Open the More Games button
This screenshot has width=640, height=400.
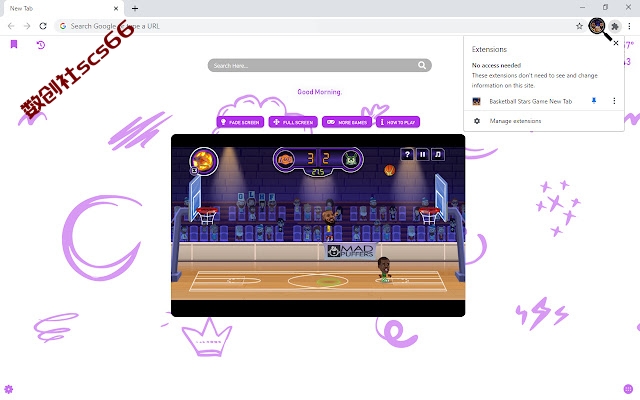(x=347, y=122)
